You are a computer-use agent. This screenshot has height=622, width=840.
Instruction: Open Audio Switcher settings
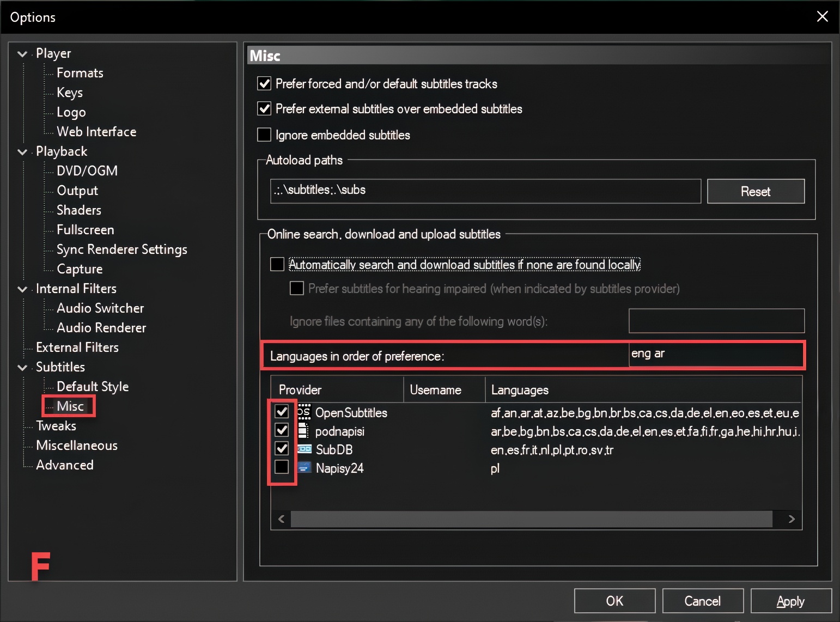click(x=100, y=308)
